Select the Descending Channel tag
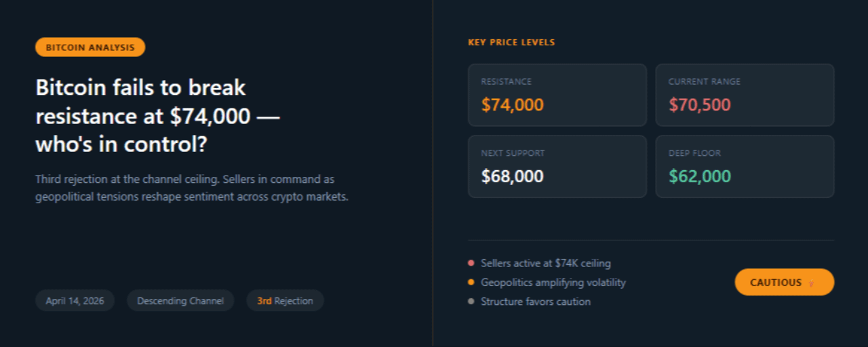The height and width of the screenshot is (347, 868). [180, 301]
